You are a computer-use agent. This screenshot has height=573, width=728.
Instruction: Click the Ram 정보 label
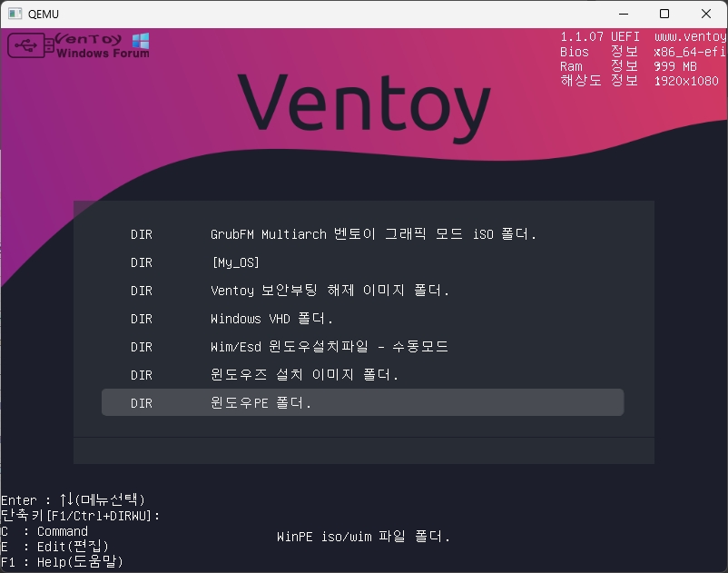[x=599, y=66]
